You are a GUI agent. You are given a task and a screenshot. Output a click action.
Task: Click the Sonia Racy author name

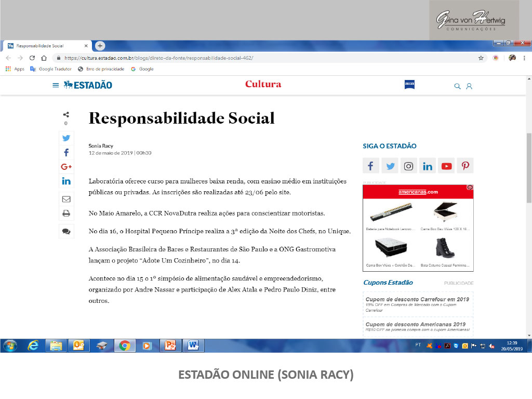coord(101,146)
